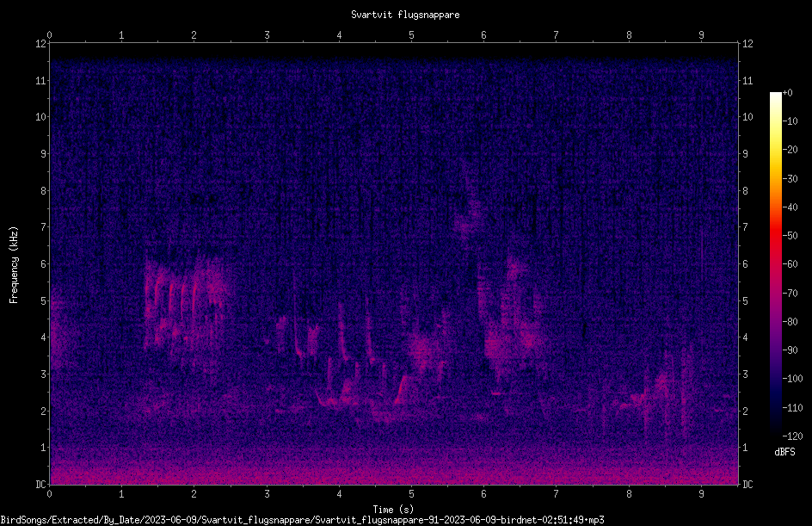Click the dBFS color scale bar
The height and width of the screenshot is (526, 812).
[775, 264]
